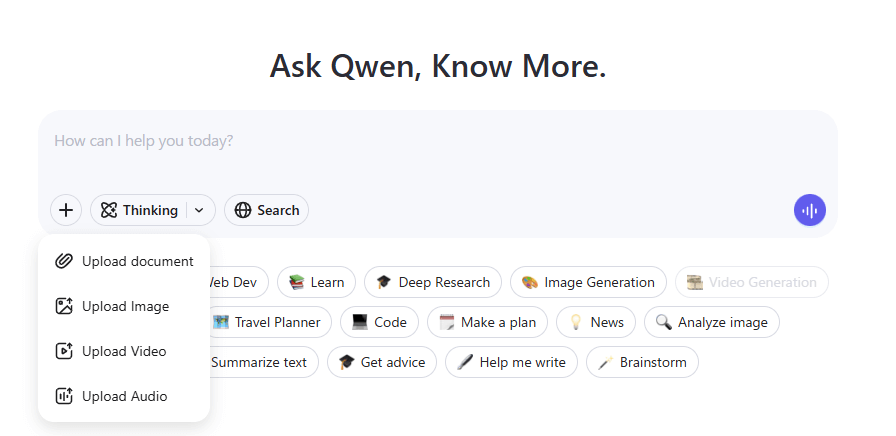896x436 pixels.
Task: Open the Deep Research suggestion
Action: (x=432, y=282)
